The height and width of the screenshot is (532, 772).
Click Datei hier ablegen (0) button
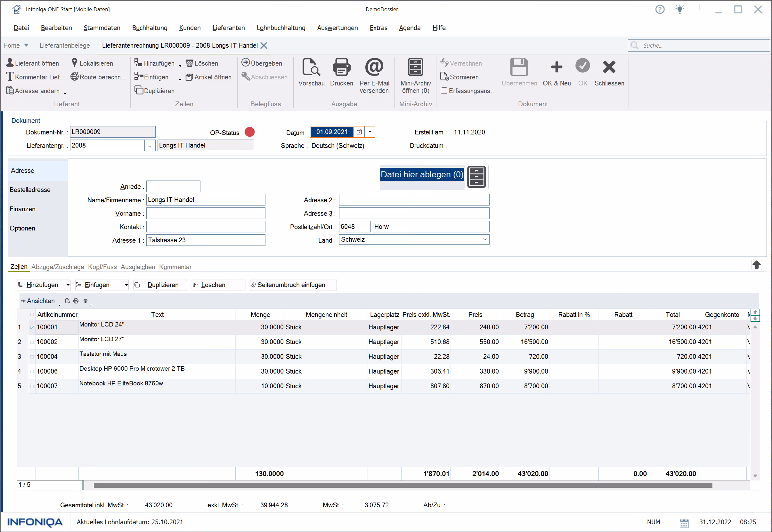pos(422,174)
